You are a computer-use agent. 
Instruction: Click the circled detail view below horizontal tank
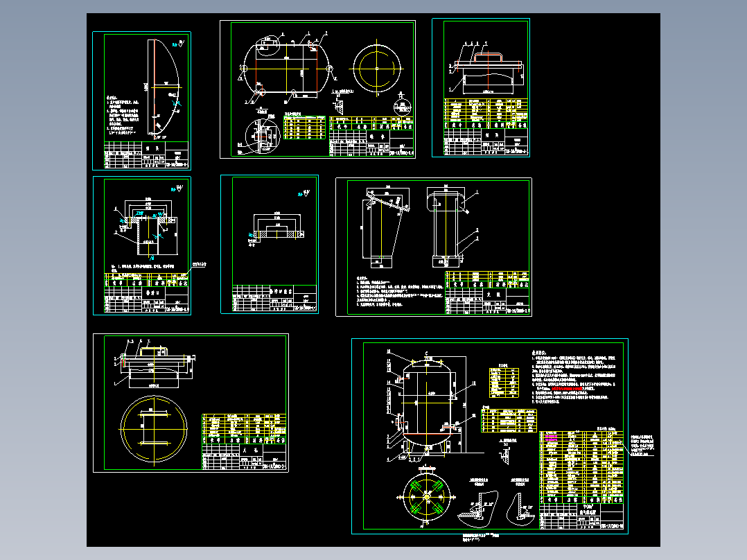pos(261,135)
